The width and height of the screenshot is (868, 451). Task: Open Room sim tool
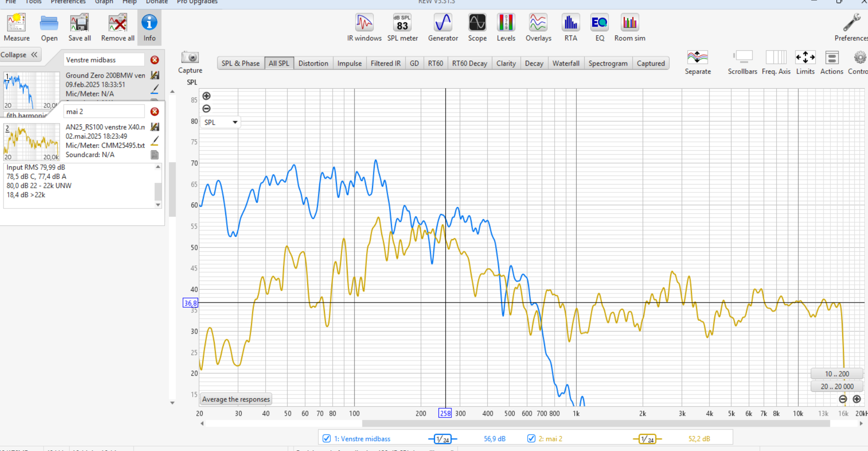[x=630, y=28]
